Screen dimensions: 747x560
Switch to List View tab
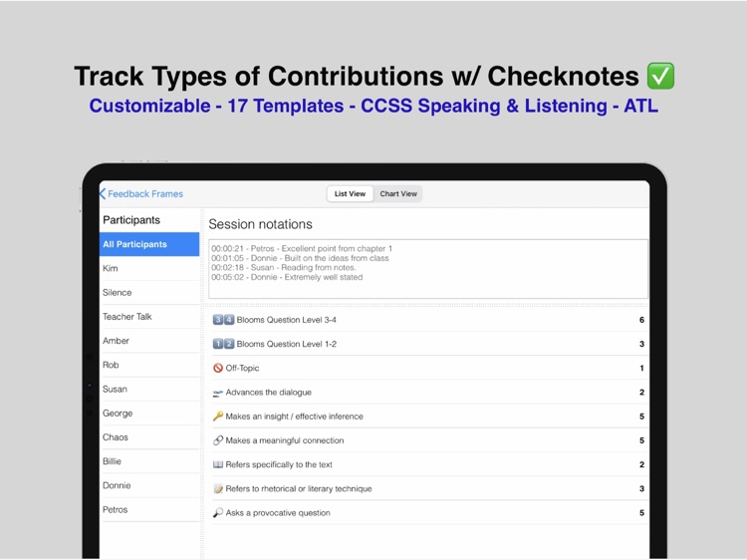click(350, 194)
